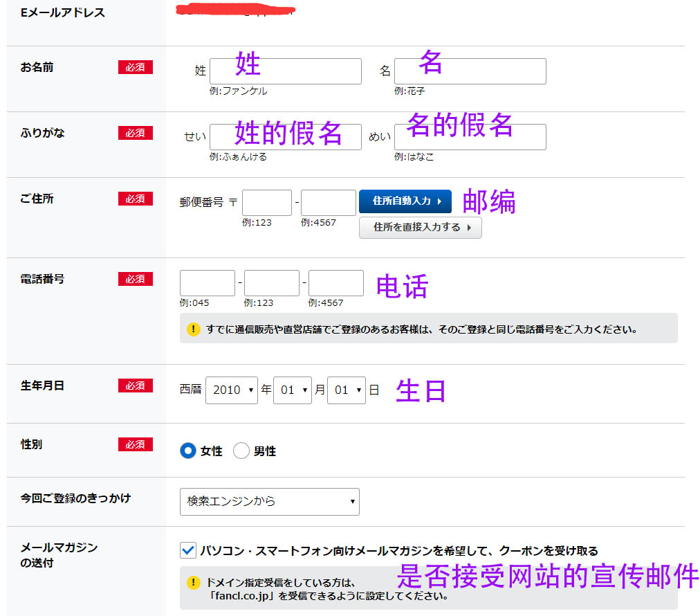Click the first postal code box
This screenshot has width=700, height=616.
point(266,201)
